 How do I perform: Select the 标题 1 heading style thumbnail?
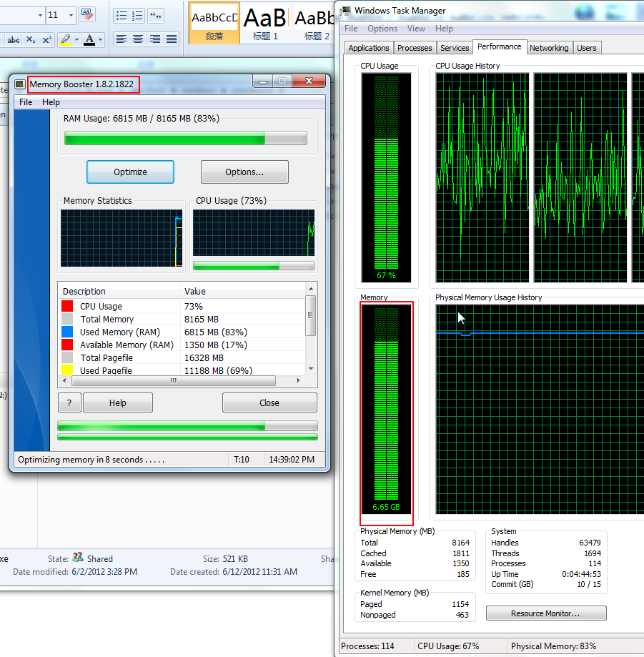[x=266, y=22]
